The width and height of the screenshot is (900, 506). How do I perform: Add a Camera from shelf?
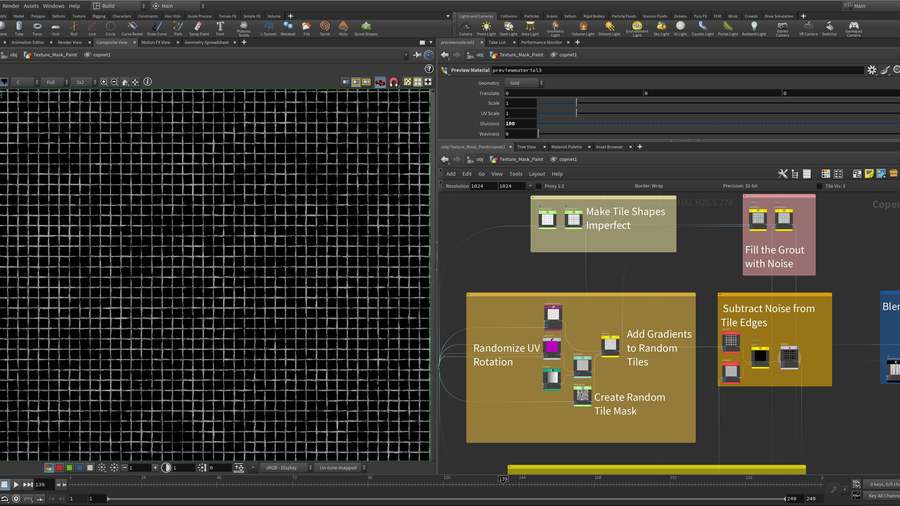[465, 28]
